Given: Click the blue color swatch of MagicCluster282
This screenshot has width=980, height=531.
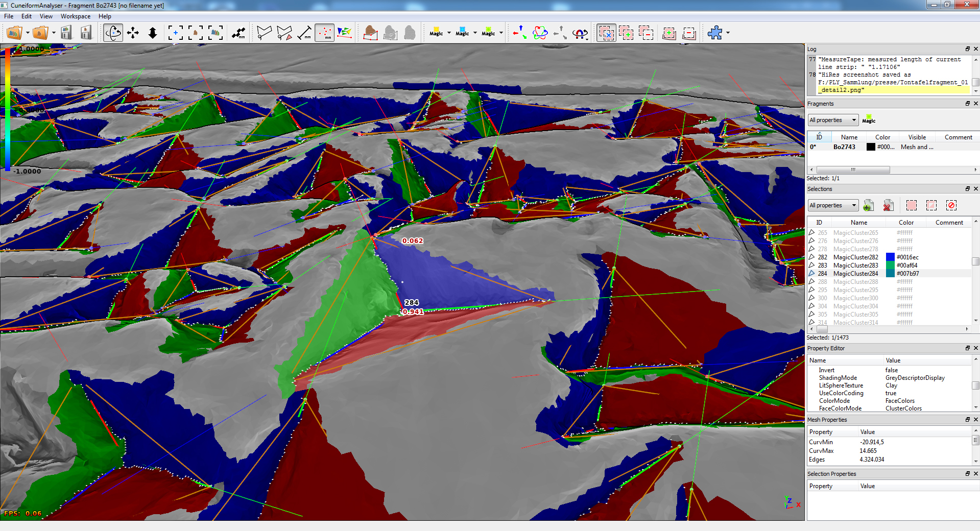Looking at the screenshot, I should coord(890,257).
